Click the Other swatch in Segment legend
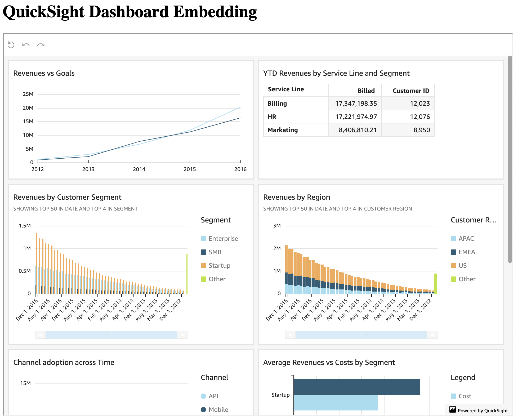 203,279
